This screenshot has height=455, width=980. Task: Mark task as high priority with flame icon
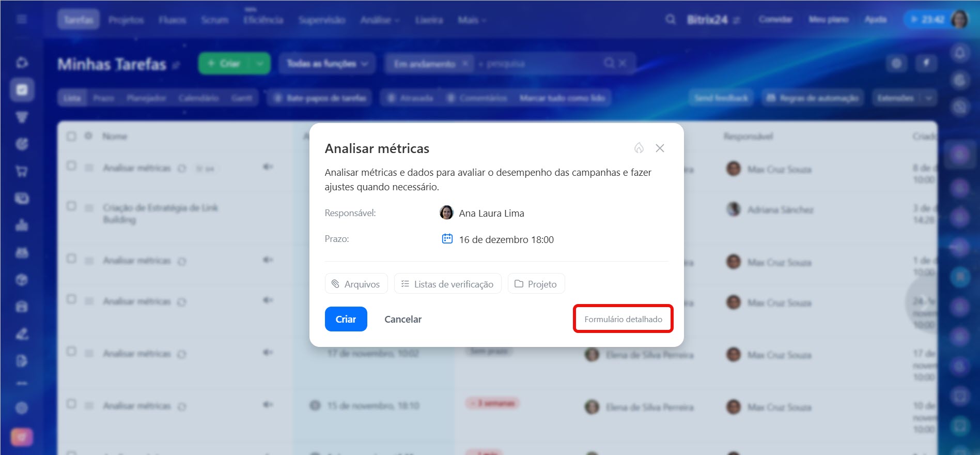[639, 148]
